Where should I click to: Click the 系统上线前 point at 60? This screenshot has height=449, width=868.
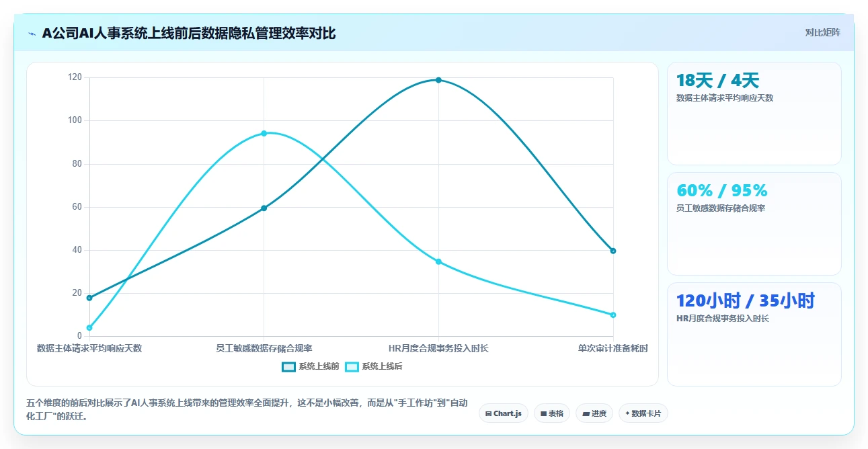264,208
